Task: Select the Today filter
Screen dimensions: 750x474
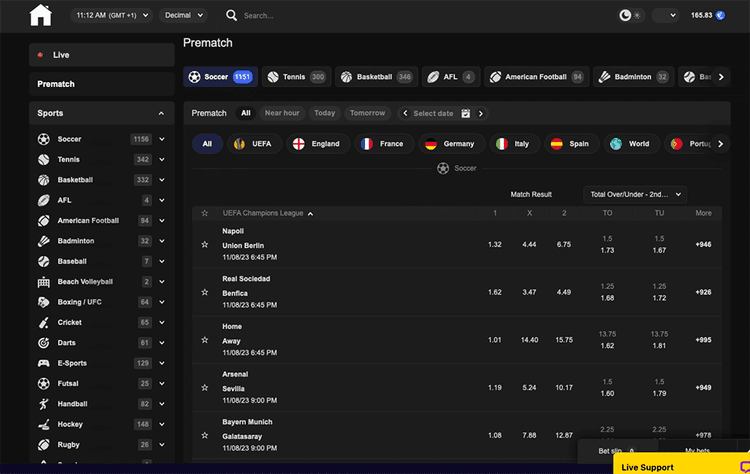Action: point(324,113)
